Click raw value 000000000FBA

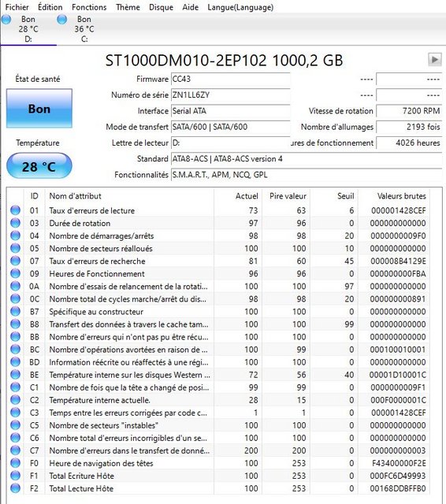[398, 274]
